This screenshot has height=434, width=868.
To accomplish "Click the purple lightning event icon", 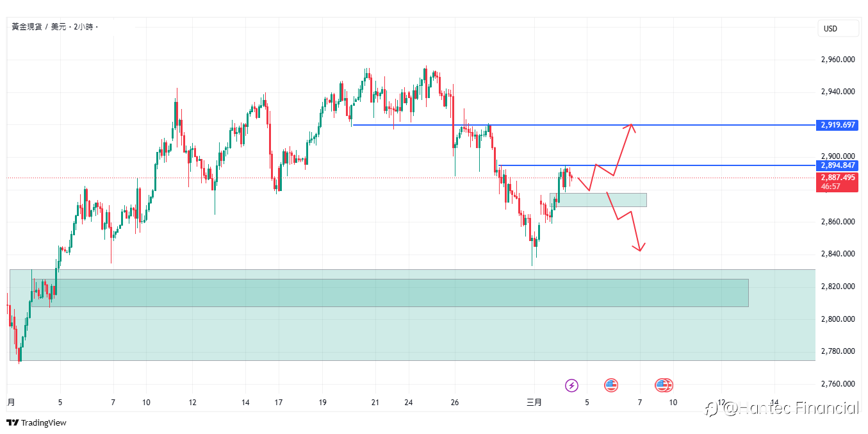I will pyautogui.click(x=571, y=385).
